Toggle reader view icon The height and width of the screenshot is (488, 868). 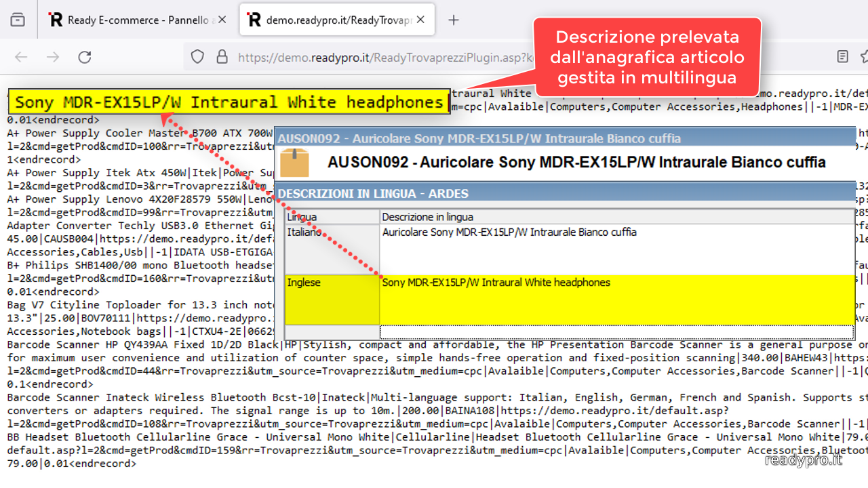pyautogui.click(x=843, y=57)
